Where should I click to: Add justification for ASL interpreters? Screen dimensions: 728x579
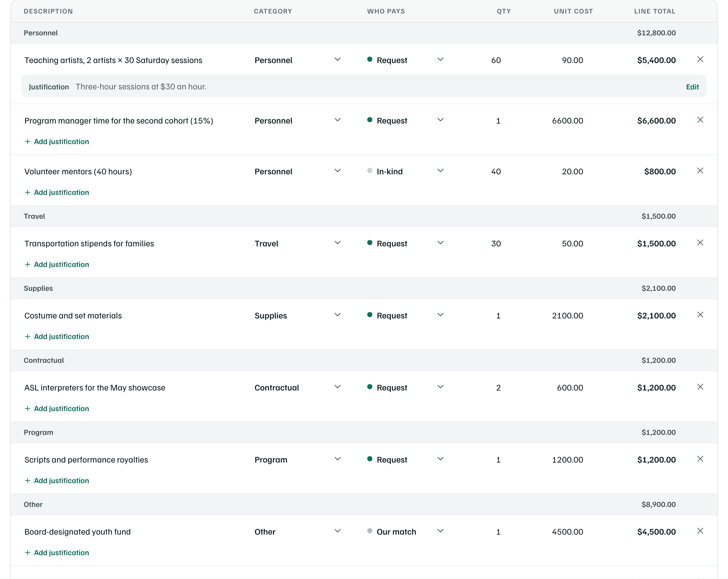coord(57,409)
